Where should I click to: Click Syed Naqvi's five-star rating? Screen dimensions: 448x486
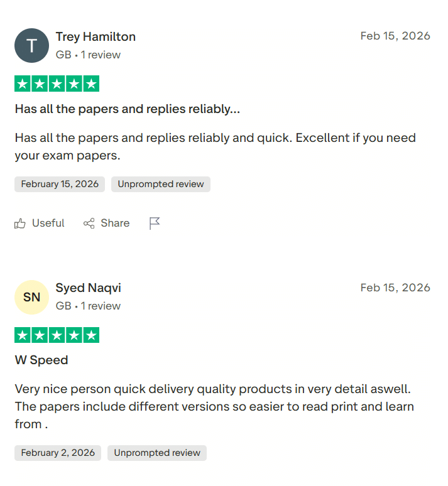coord(57,335)
